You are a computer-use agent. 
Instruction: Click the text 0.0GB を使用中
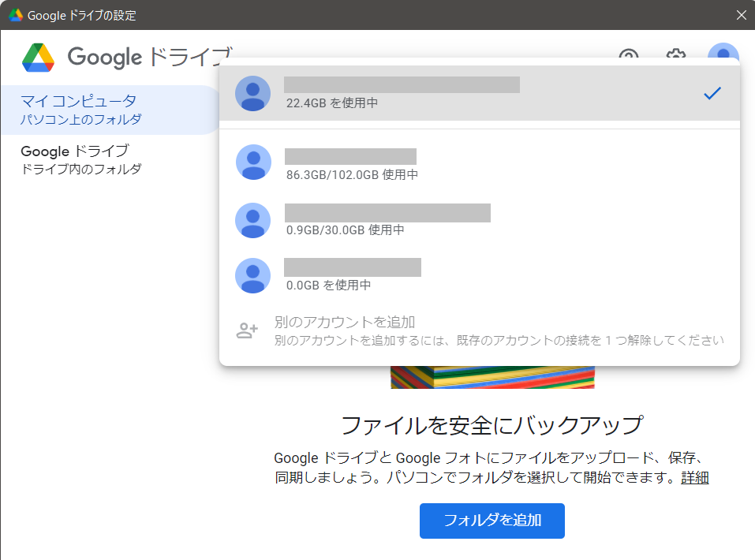pyautogui.click(x=328, y=286)
